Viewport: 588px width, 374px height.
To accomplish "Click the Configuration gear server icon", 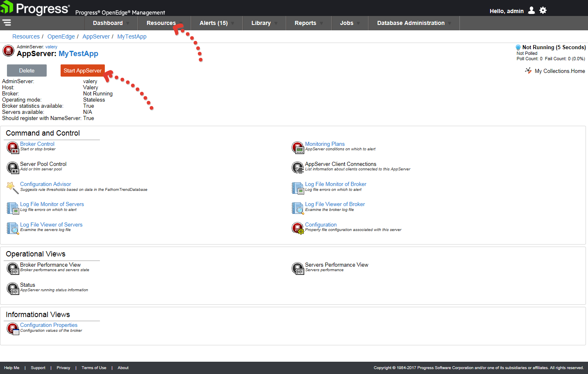I will pyautogui.click(x=298, y=228).
